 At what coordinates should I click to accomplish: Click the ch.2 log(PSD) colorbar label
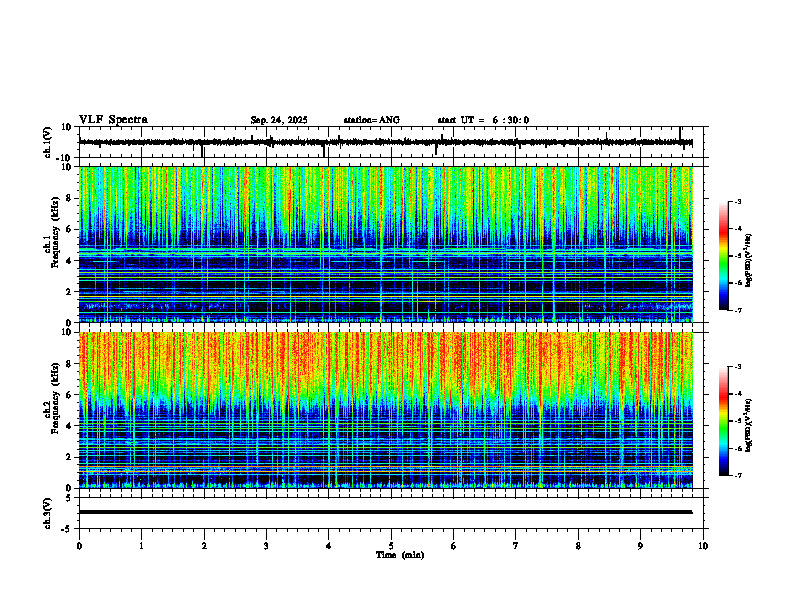click(x=749, y=425)
